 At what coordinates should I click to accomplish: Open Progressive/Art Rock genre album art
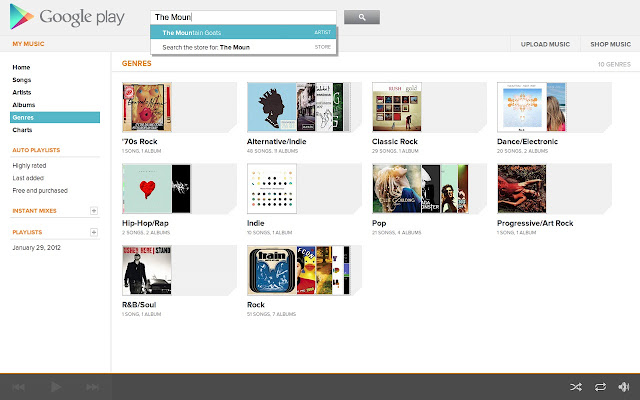pyautogui.click(x=522, y=189)
